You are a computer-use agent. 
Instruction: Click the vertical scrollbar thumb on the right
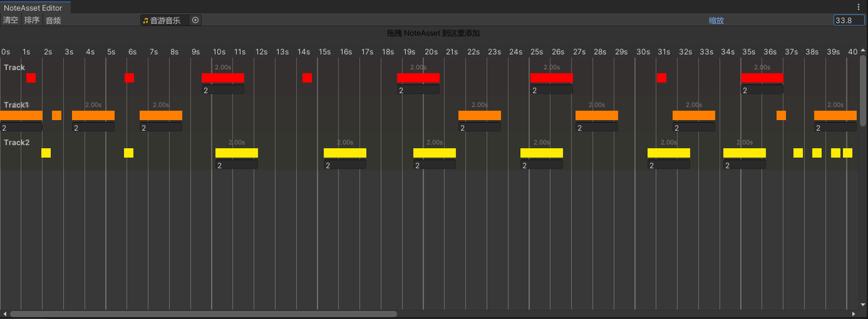click(863, 90)
